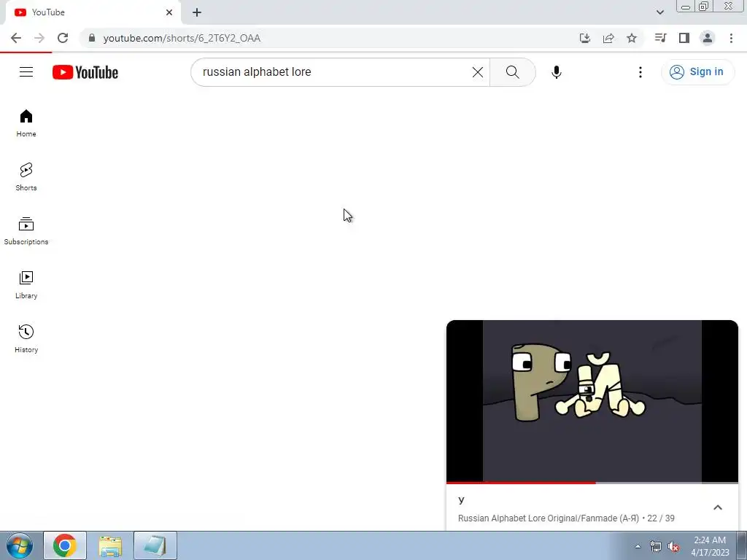Reload the page
This screenshot has width=747, height=560.
[x=63, y=38]
